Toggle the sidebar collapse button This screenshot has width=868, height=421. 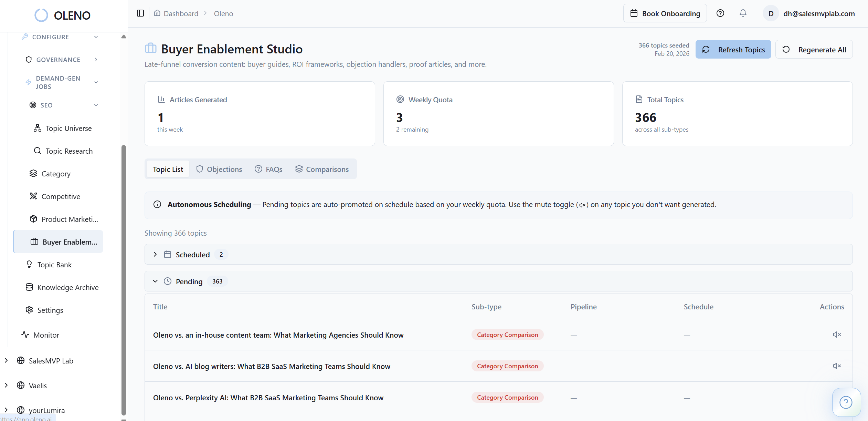click(140, 13)
